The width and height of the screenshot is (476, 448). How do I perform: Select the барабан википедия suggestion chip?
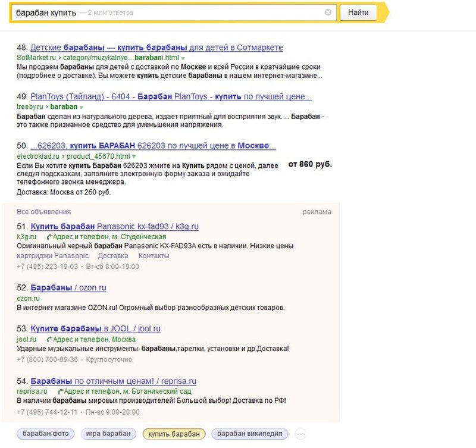pos(249,434)
